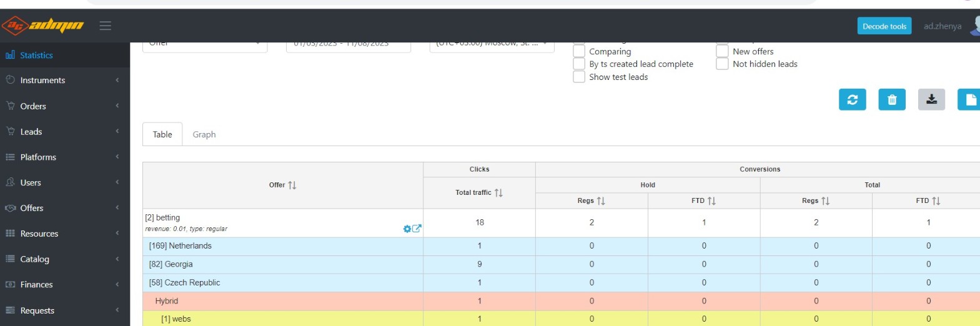Click the Orders cart icon

10,106
